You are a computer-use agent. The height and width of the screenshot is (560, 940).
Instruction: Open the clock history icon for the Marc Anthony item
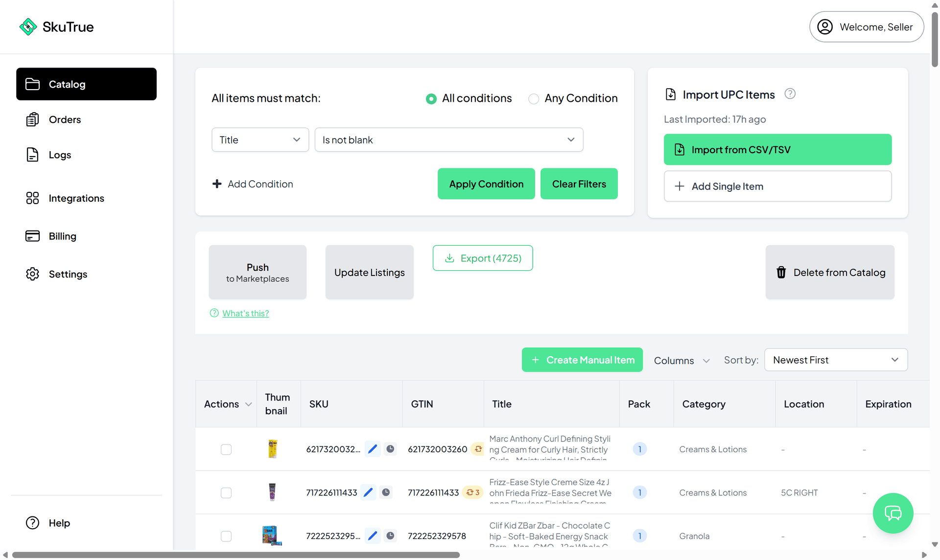390,449
